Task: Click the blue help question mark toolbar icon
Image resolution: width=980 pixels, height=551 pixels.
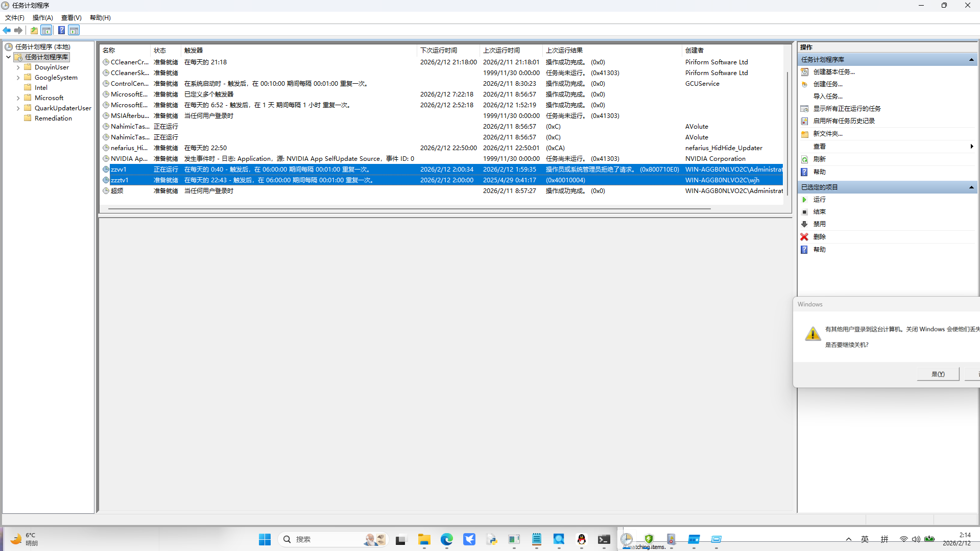Action: pos(61,31)
